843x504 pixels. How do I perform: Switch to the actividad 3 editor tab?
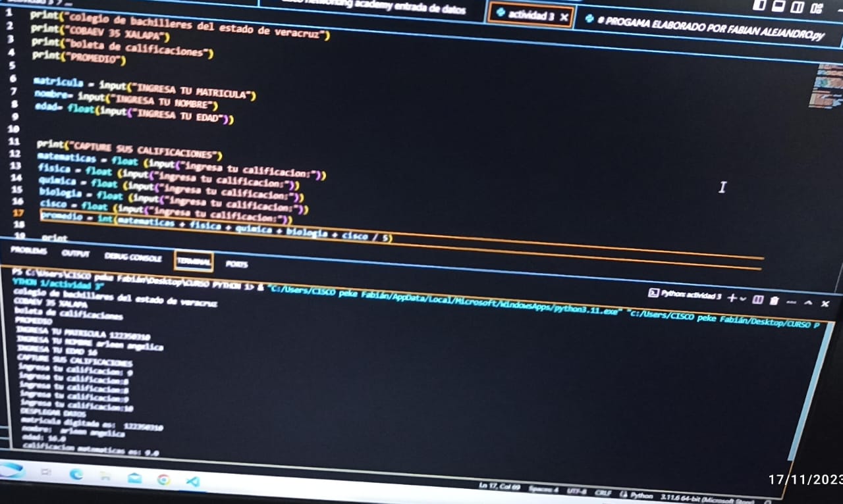(x=531, y=16)
